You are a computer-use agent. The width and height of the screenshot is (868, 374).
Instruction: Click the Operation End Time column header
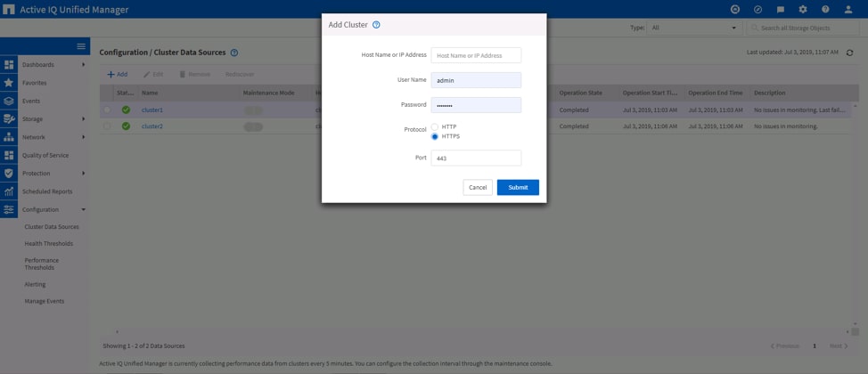pyautogui.click(x=716, y=93)
